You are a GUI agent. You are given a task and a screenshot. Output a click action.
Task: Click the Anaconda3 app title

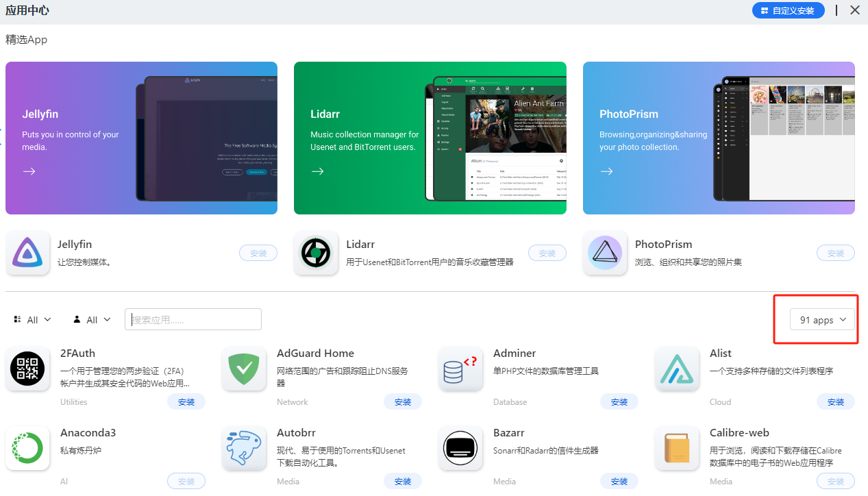tap(88, 433)
